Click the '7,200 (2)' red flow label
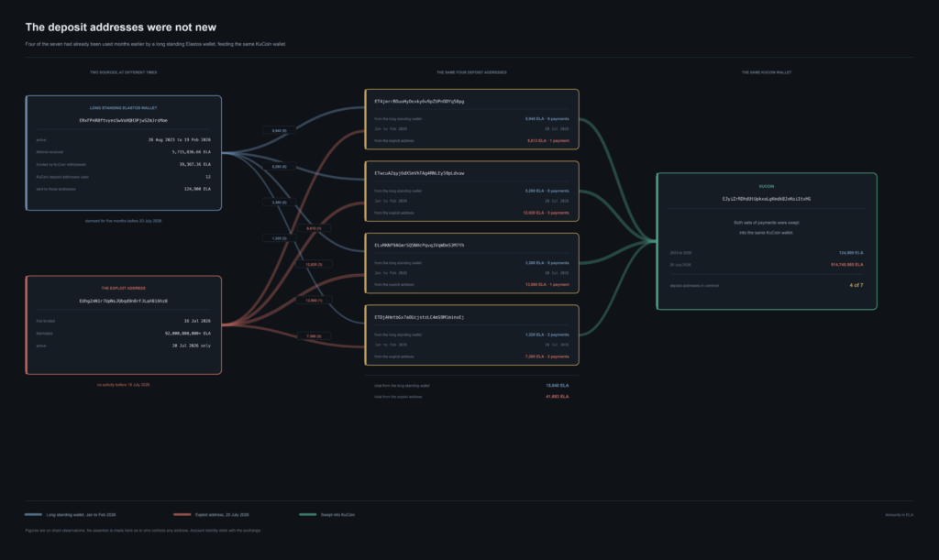This screenshot has width=939, height=560. pyautogui.click(x=314, y=335)
